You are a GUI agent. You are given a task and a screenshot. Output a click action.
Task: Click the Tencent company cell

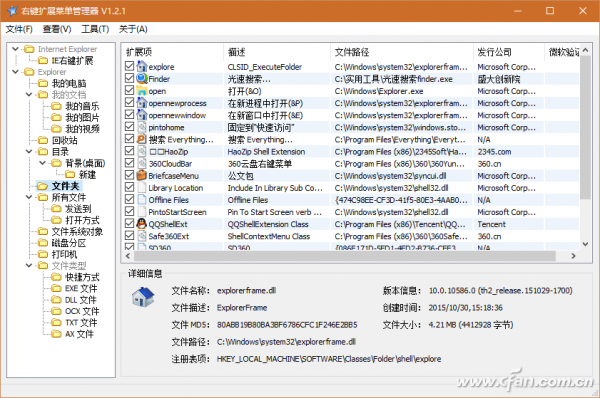[491, 224]
